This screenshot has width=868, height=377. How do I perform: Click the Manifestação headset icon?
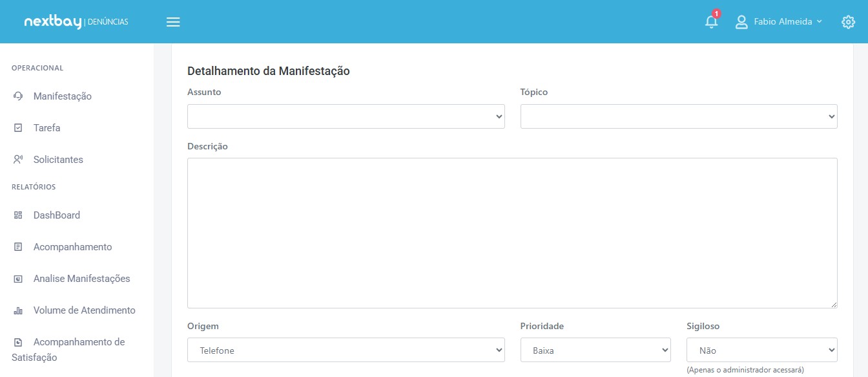tap(18, 96)
